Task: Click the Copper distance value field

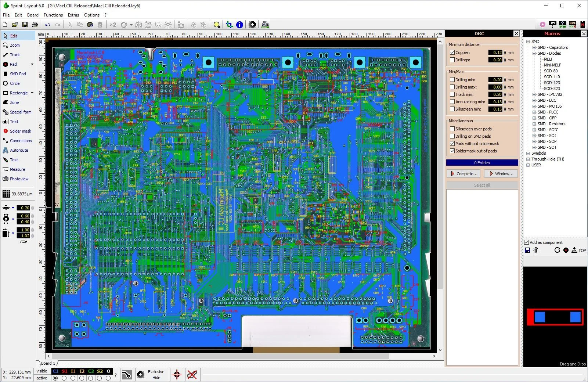Action: pyautogui.click(x=495, y=53)
